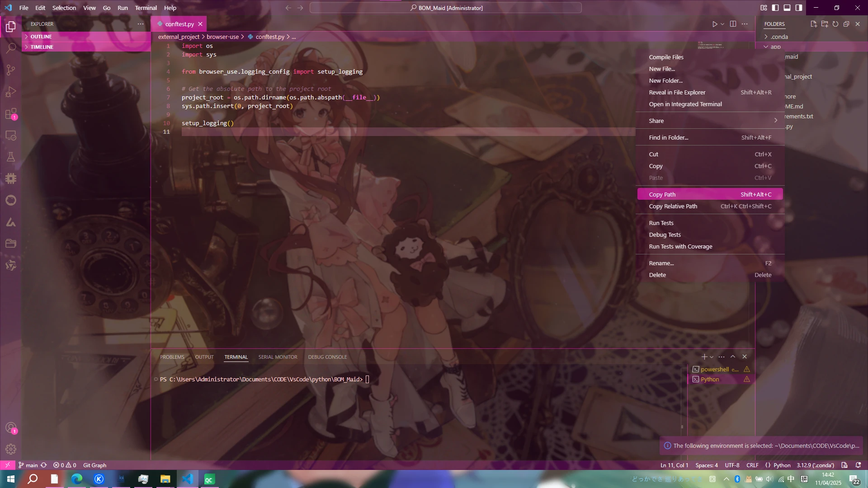
Task: Click Rename... in context menu
Action: [x=710, y=263]
